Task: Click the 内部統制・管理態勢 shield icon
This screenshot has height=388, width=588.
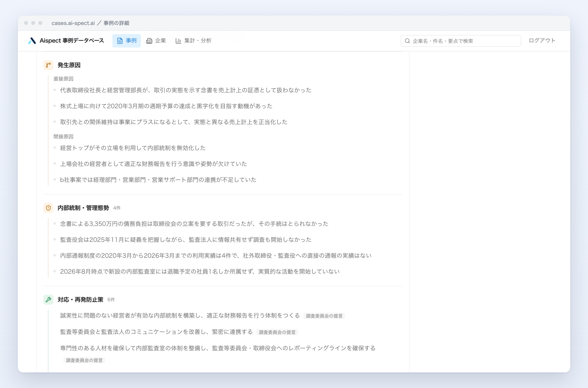Action: point(49,208)
